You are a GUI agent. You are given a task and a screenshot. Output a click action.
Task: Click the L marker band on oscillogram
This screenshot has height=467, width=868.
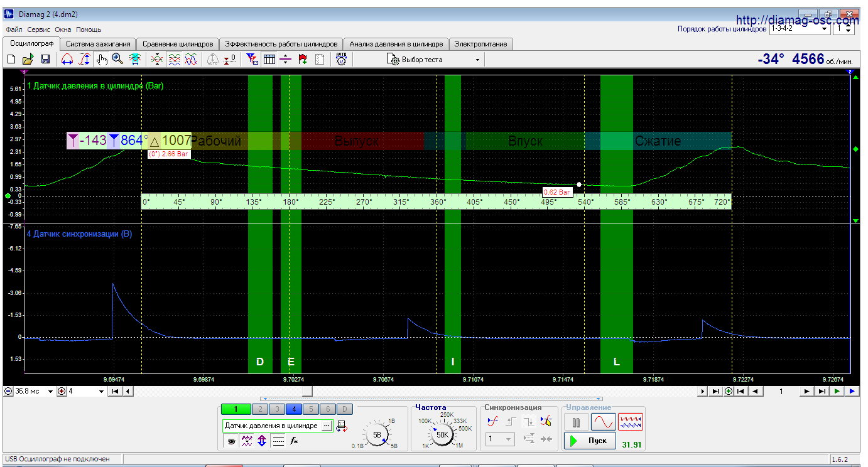click(x=616, y=224)
